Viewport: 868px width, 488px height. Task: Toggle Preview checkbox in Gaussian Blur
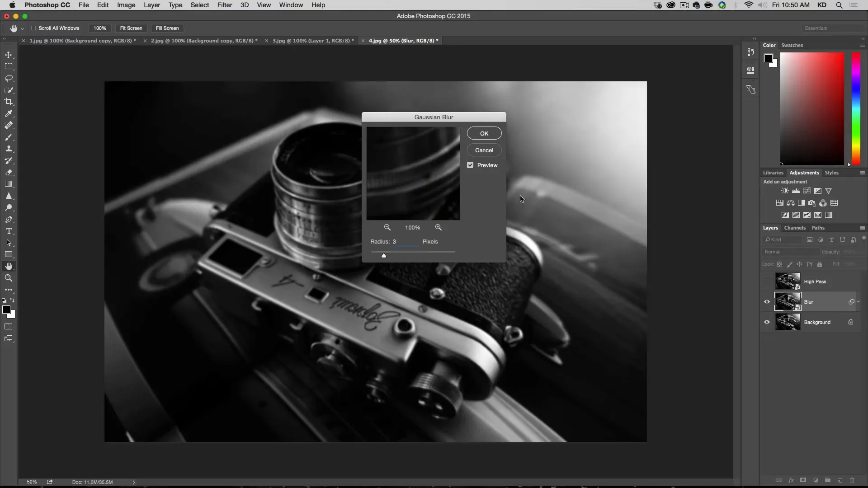470,165
